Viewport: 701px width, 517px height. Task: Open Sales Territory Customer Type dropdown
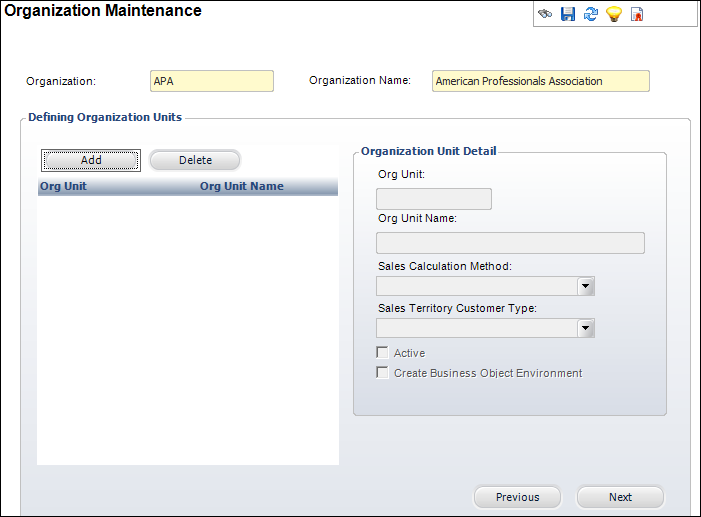pos(585,328)
